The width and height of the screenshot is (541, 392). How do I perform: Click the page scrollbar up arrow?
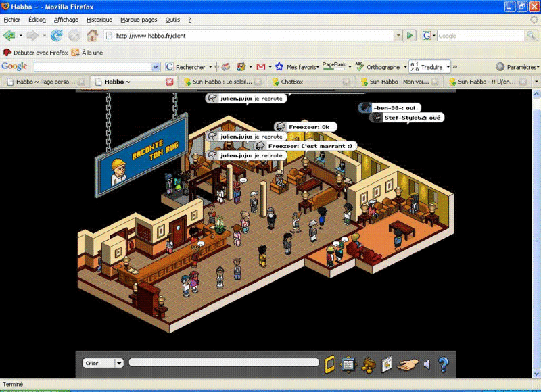(x=536, y=93)
